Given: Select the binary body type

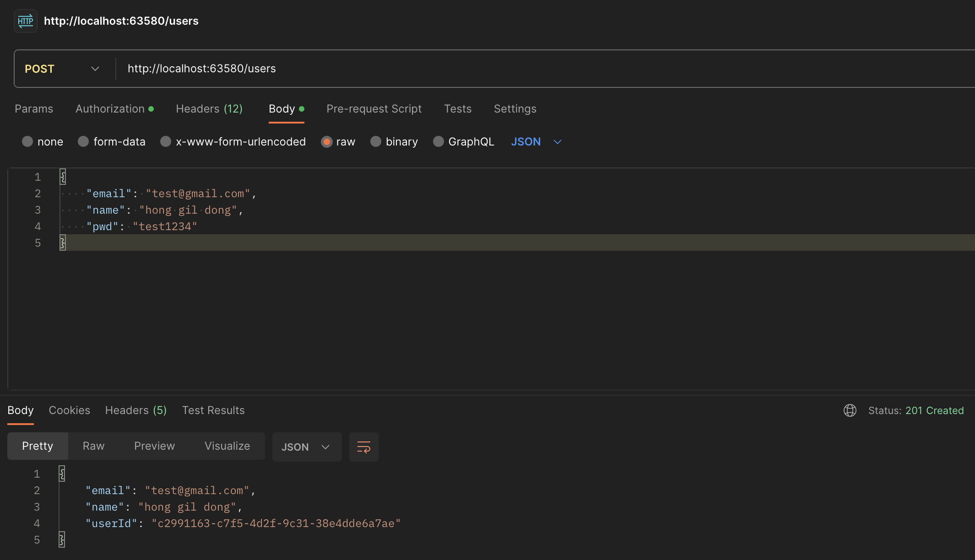Looking at the screenshot, I should [x=376, y=142].
